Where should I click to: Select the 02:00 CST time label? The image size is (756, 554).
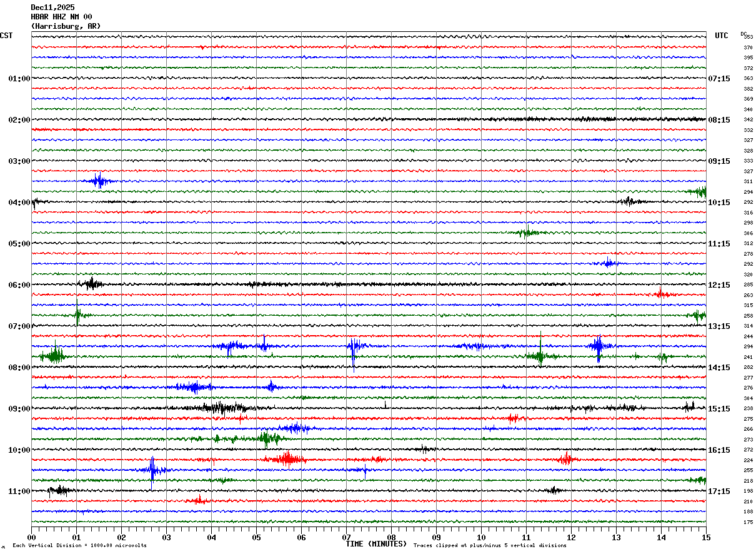pyautogui.click(x=19, y=120)
